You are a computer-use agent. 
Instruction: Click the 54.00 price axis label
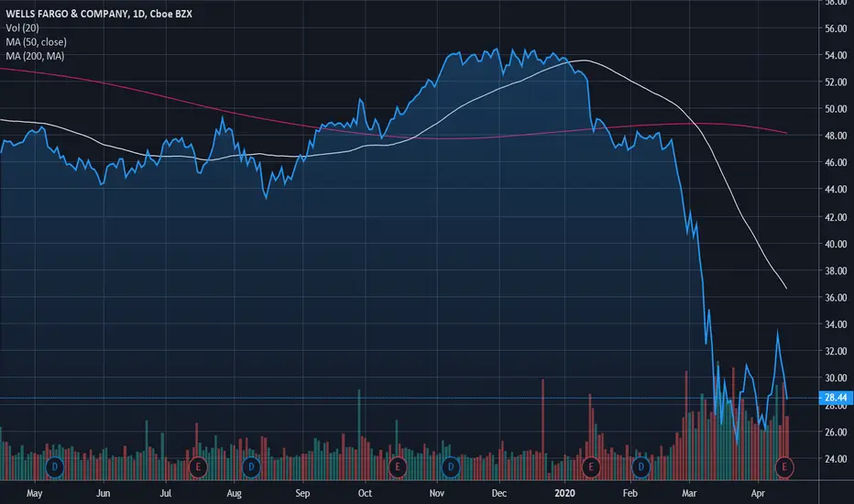tap(836, 55)
